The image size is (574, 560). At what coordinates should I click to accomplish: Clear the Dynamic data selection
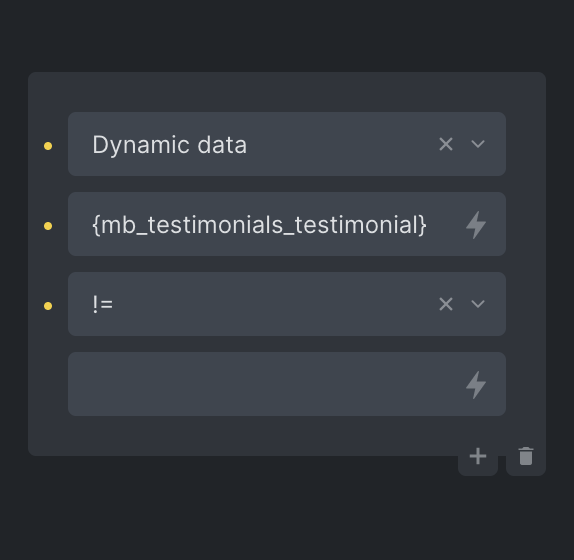tap(446, 144)
